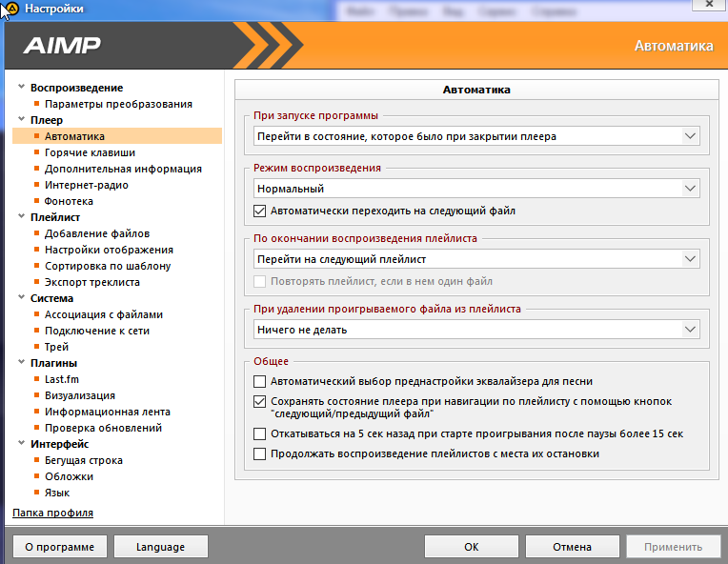Viewport: 728px width, 564px height.
Task: Open Трей settings page
Action: 56,347
